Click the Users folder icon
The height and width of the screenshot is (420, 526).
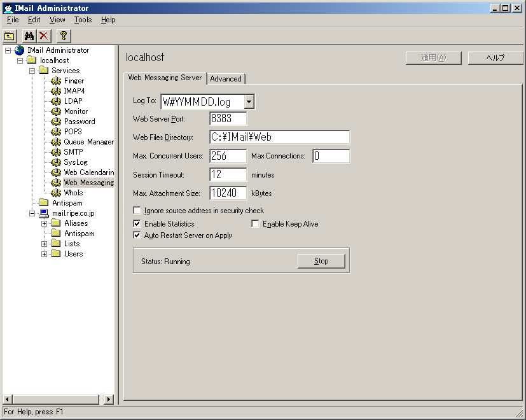point(56,253)
